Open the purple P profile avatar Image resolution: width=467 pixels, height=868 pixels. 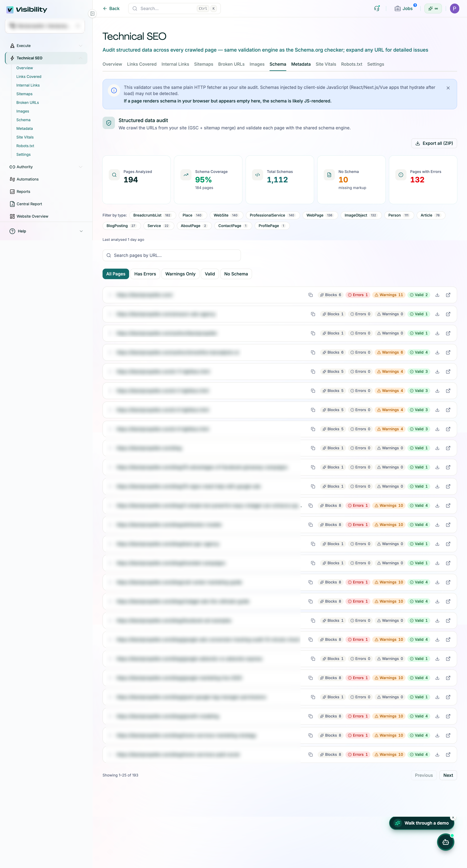tap(454, 9)
